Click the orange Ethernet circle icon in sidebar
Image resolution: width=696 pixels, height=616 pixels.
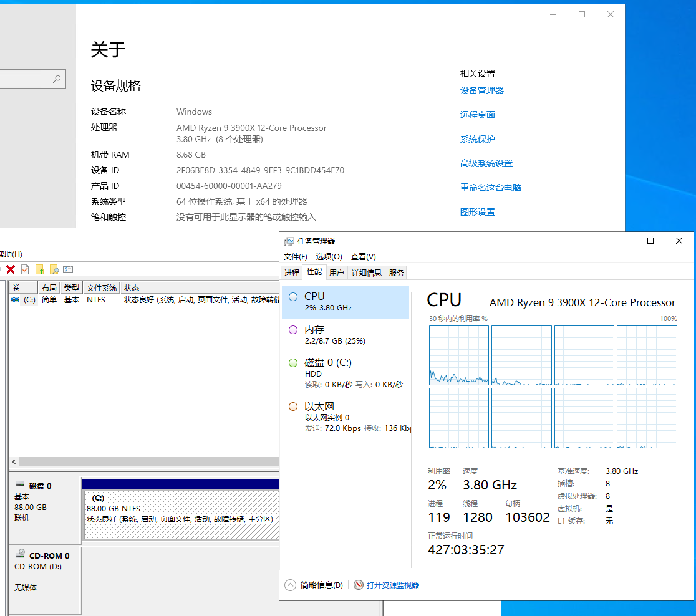point(293,407)
